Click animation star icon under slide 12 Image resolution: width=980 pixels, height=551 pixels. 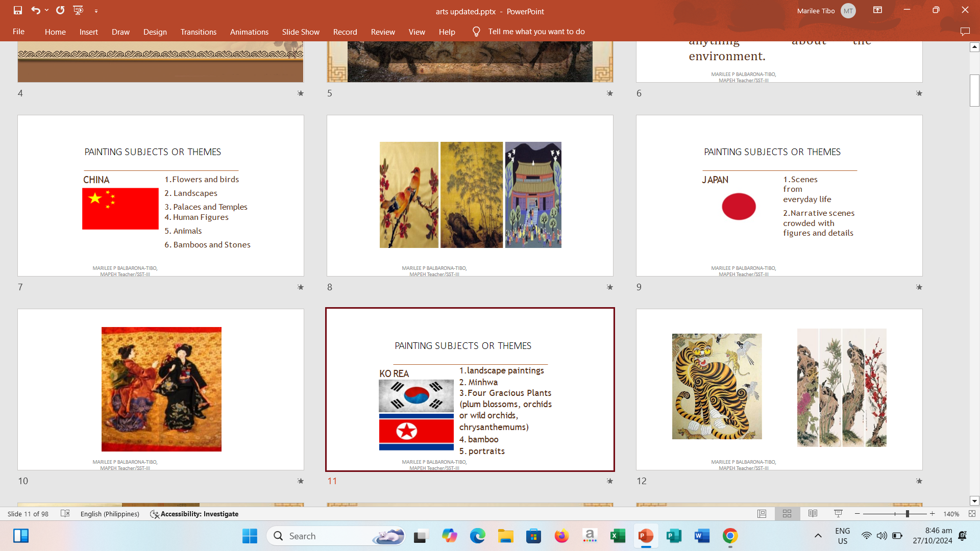[919, 481]
